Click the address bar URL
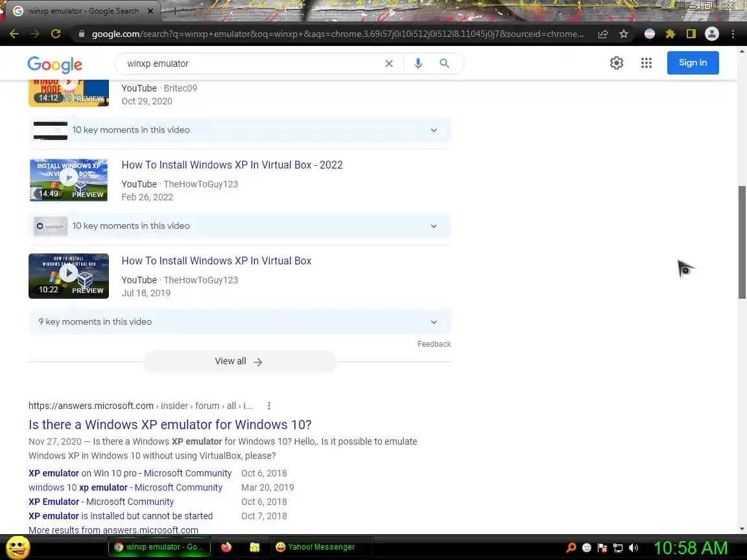747x560 pixels. pos(337,34)
